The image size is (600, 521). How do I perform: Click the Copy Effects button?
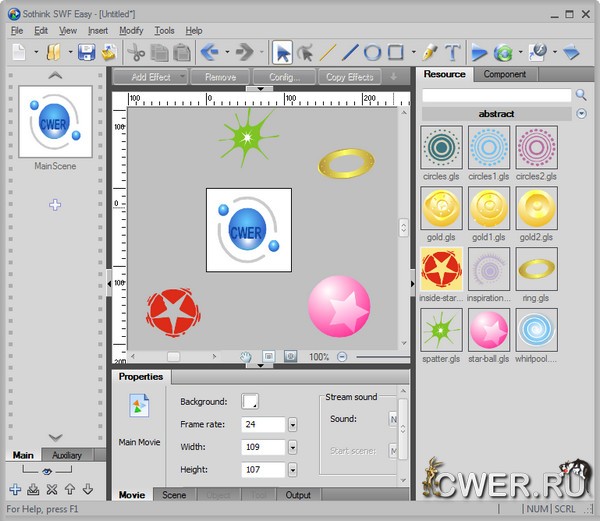click(x=350, y=77)
